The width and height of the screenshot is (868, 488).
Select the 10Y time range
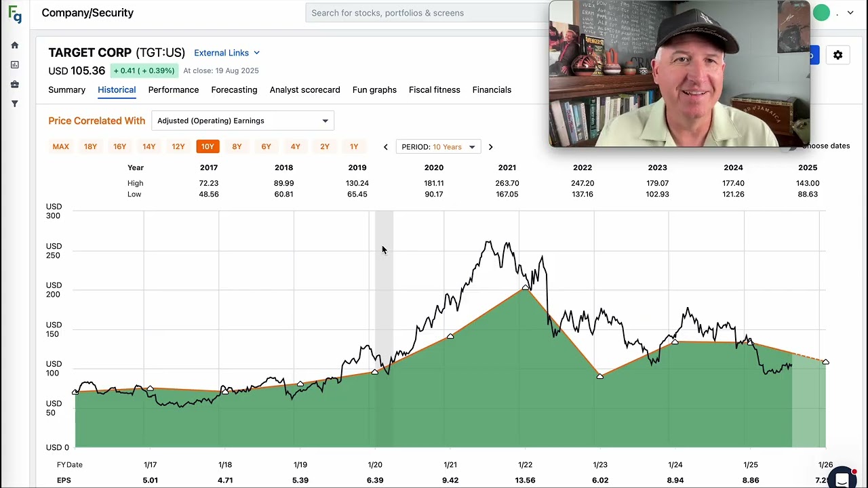(x=208, y=146)
